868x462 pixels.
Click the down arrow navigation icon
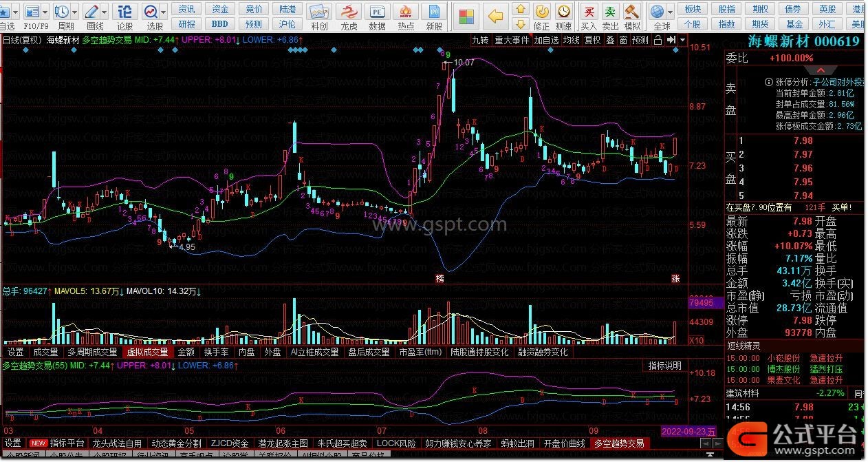tap(521, 23)
